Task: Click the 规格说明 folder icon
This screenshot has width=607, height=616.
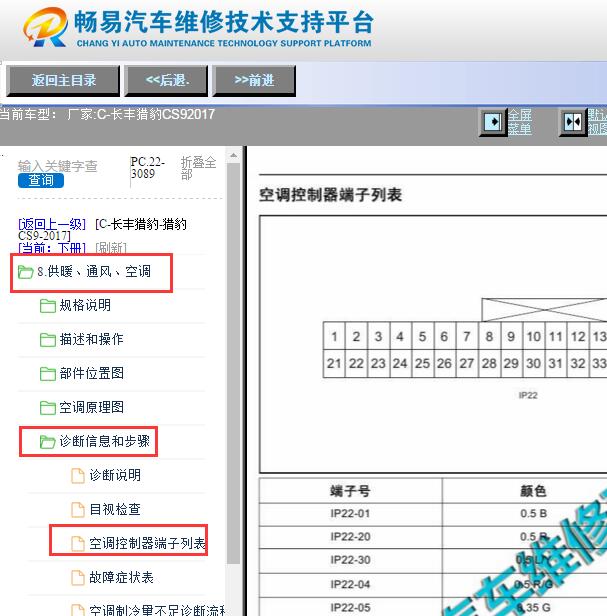Action: 48,306
